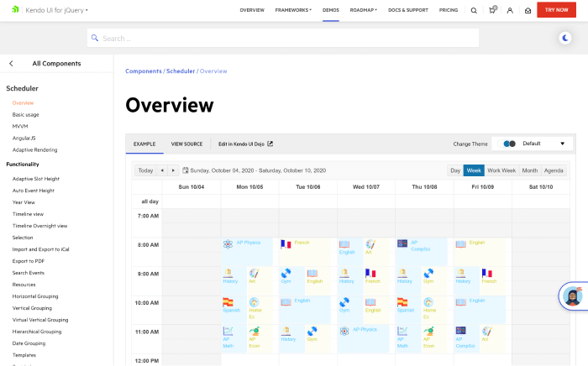Click the Progress logo icon
Screen dimensions: 588x366
pos(15,9)
